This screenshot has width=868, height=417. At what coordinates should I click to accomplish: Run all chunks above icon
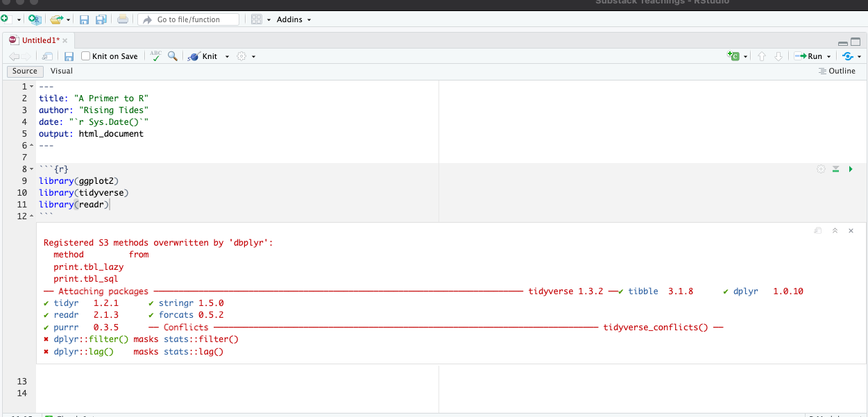click(x=836, y=169)
